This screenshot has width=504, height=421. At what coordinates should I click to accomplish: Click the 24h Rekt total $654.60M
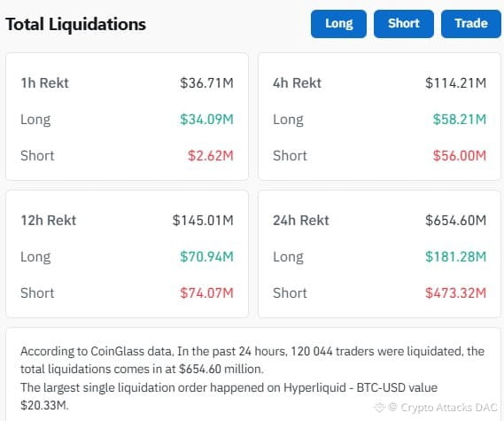pyautogui.click(x=456, y=221)
